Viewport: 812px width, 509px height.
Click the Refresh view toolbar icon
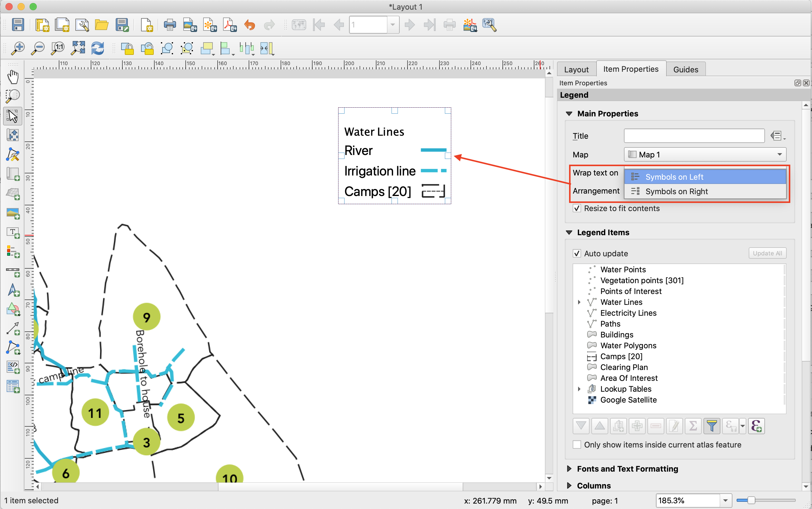98,49
